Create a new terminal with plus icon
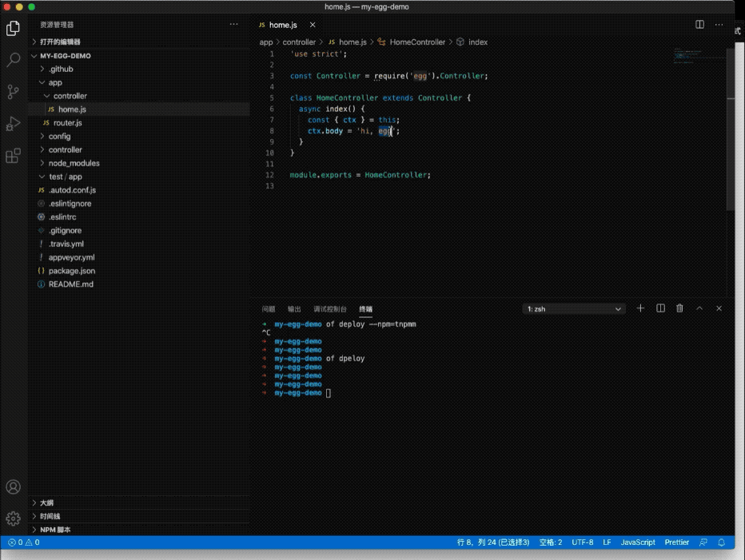Screen dimensions: 745x560 (x=640, y=308)
